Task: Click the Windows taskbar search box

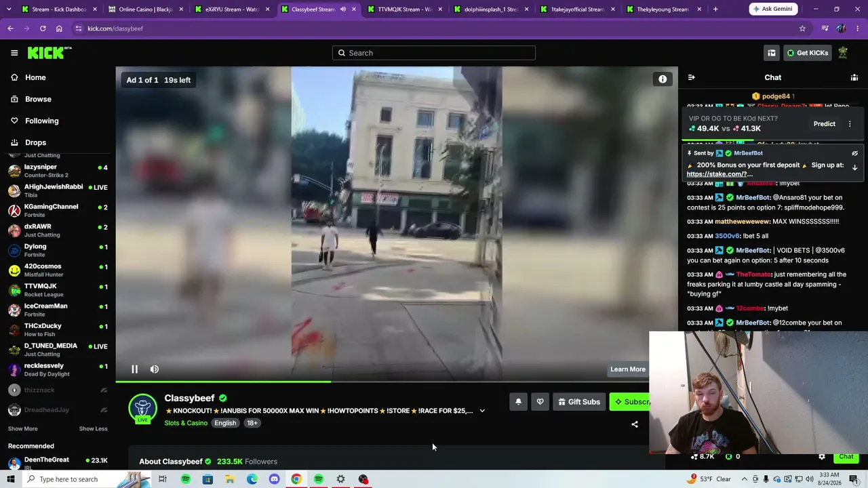Action: coord(85,479)
